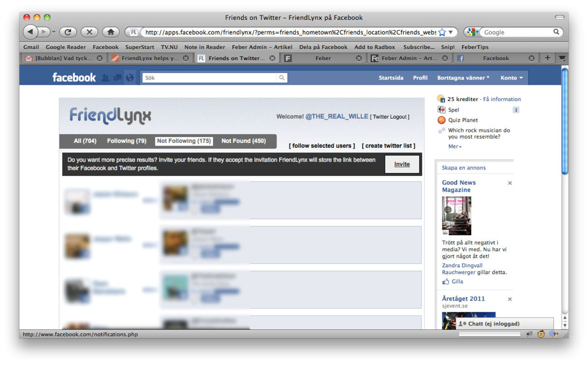Click the Facebook logo
This screenshot has height=365, width=588.
click(74, 78)
